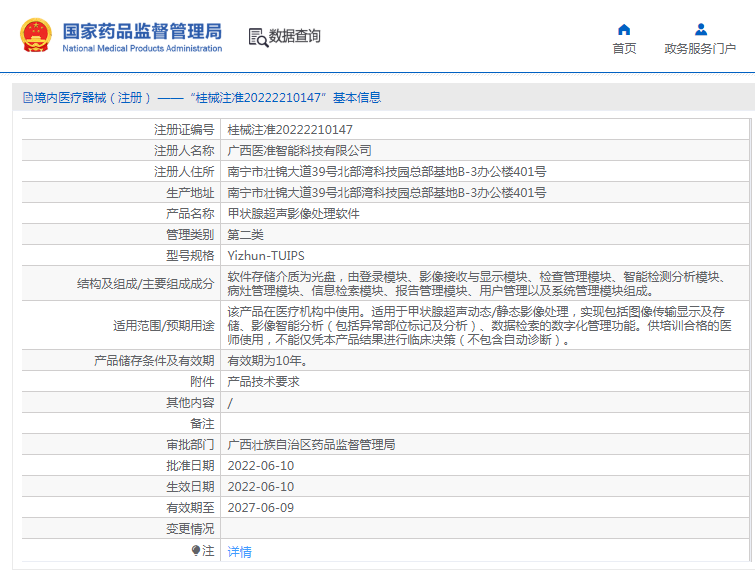The image size is (755, 570).
Task: Go to 首页 text link
Action: (x=624, y=49)
